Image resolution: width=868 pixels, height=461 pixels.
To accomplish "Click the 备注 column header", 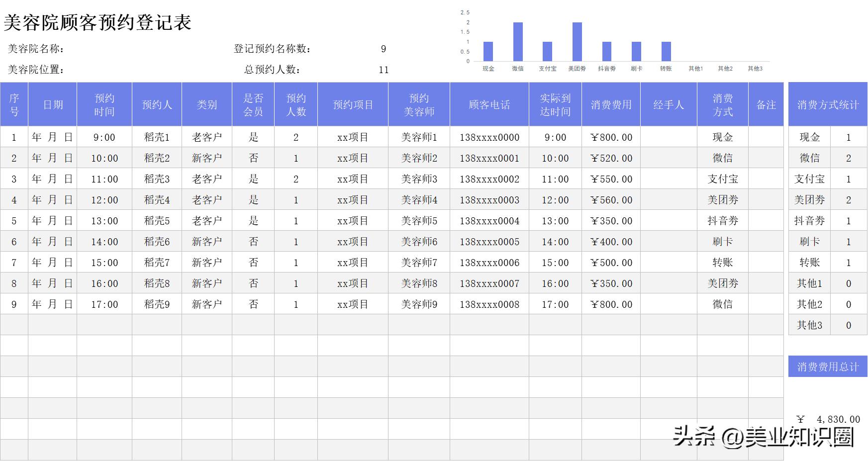I will 766,104.
